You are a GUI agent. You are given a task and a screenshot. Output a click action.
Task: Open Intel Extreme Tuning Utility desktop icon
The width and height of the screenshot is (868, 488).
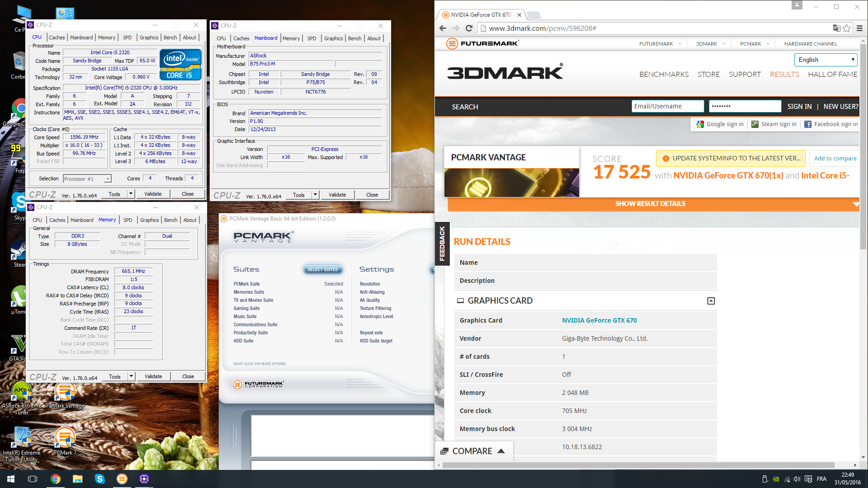22,445
